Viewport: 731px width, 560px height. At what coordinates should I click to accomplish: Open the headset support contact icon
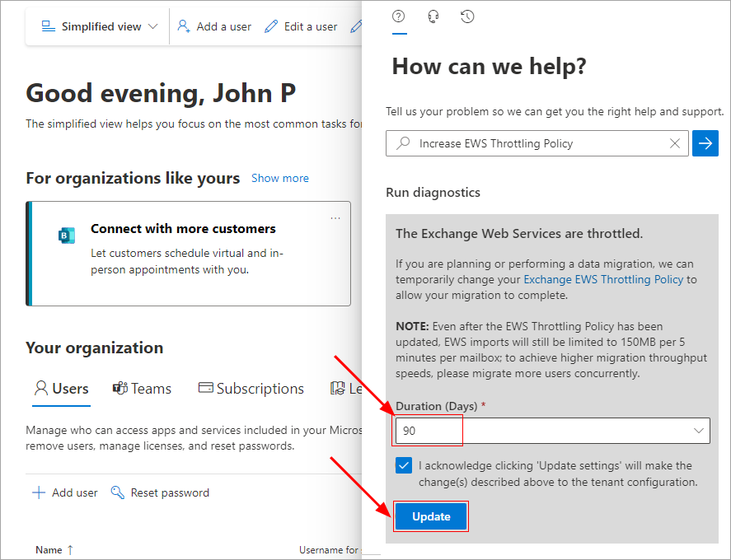(433, 16)
